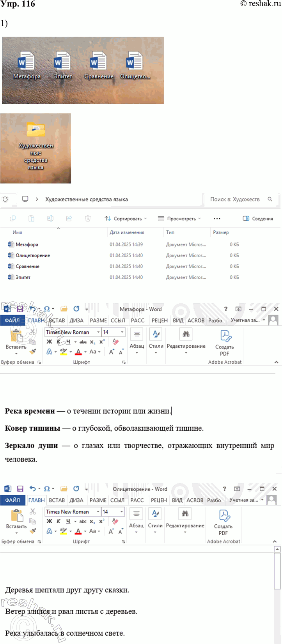This screenshot has height=644, width=282.
Task: Open the font size 14 dropdown in the Олицетворение window
Action: tap(122, 511)
